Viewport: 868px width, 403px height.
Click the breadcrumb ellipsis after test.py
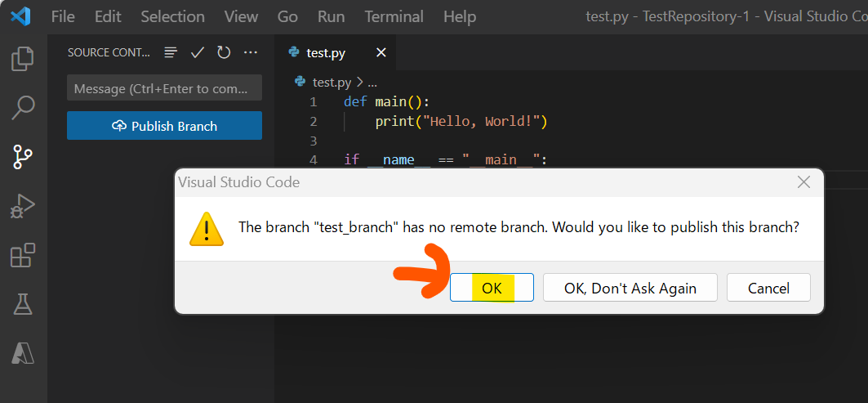372,83
